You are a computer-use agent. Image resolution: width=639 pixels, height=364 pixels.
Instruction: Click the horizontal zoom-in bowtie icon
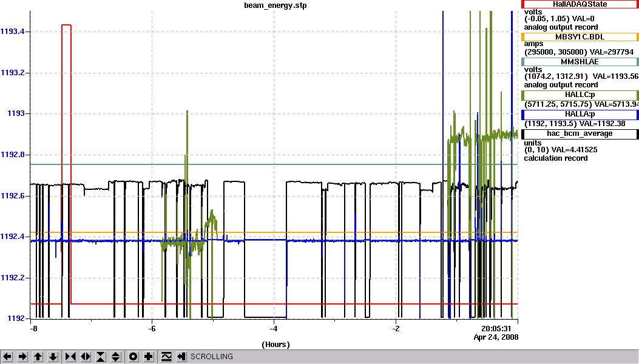[70, 357]
